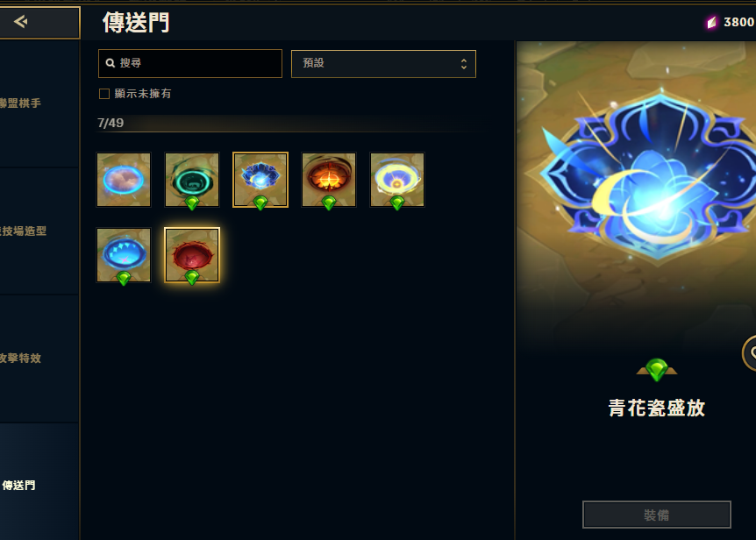Select the orange fiery portal icon
Screen dimensions: 756x540
[x=329, y=180]
